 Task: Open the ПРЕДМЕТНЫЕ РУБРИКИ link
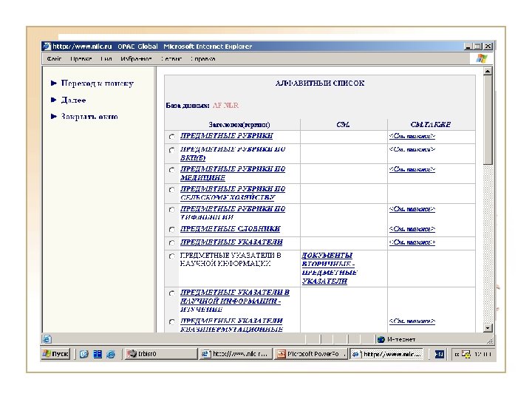point(226,136)
